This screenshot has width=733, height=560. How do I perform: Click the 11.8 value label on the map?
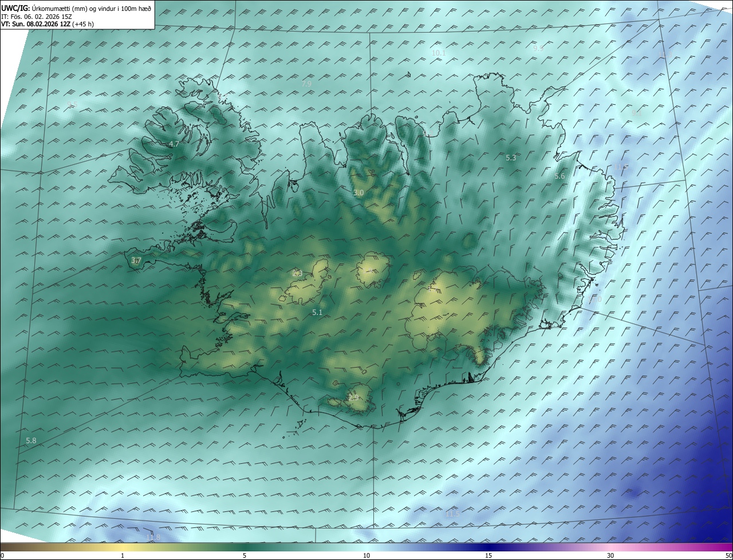(x=153, y=537)
